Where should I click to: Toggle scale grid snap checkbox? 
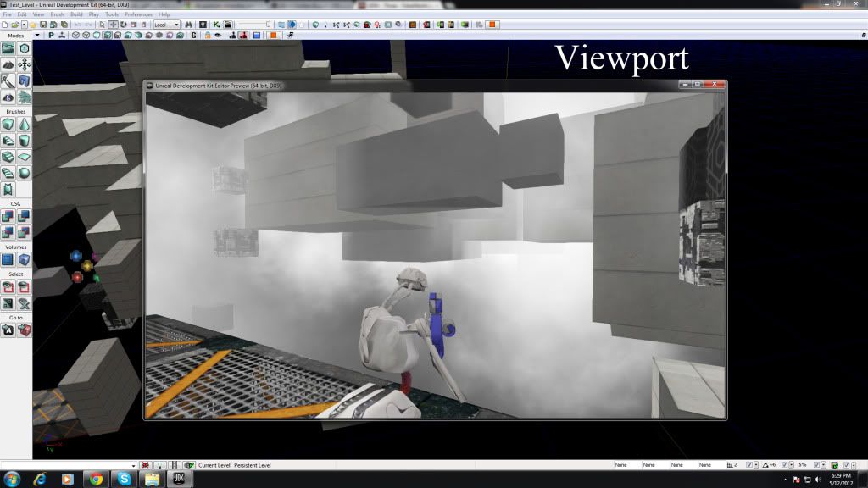816,465
